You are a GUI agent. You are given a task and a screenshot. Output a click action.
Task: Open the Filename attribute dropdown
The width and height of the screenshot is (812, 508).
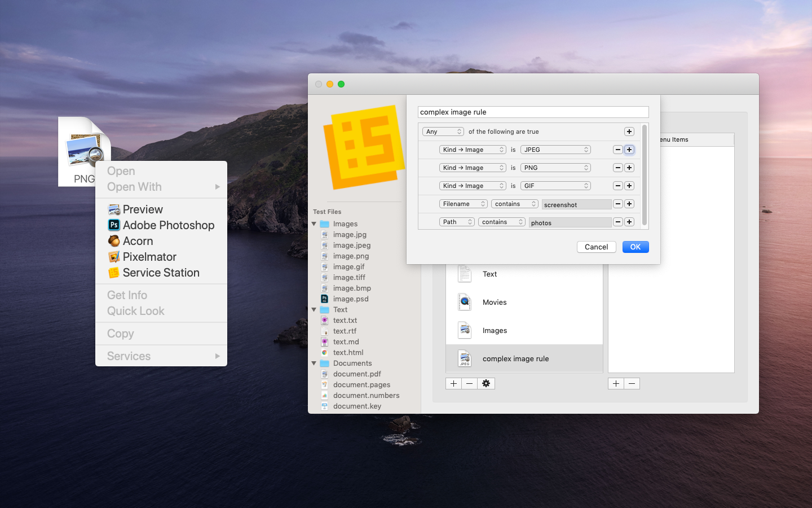pos(464,204)
